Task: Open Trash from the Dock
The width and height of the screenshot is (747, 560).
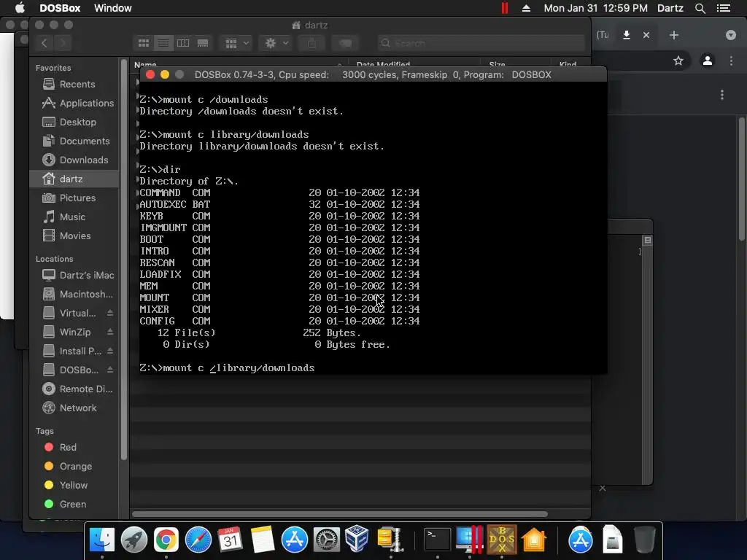Action: tap(644, 540)
